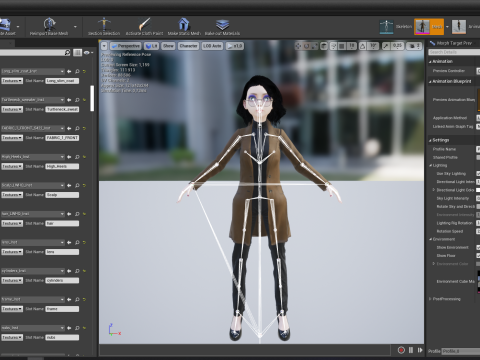Click the search magnifier in asset details search bar
Screen dimensions: 480x360
pos(67,52)
